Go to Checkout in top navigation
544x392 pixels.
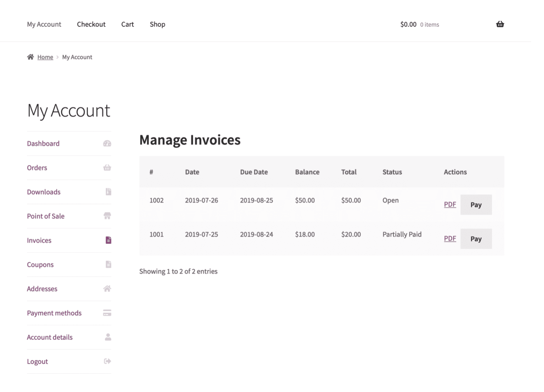pos(91,24)
